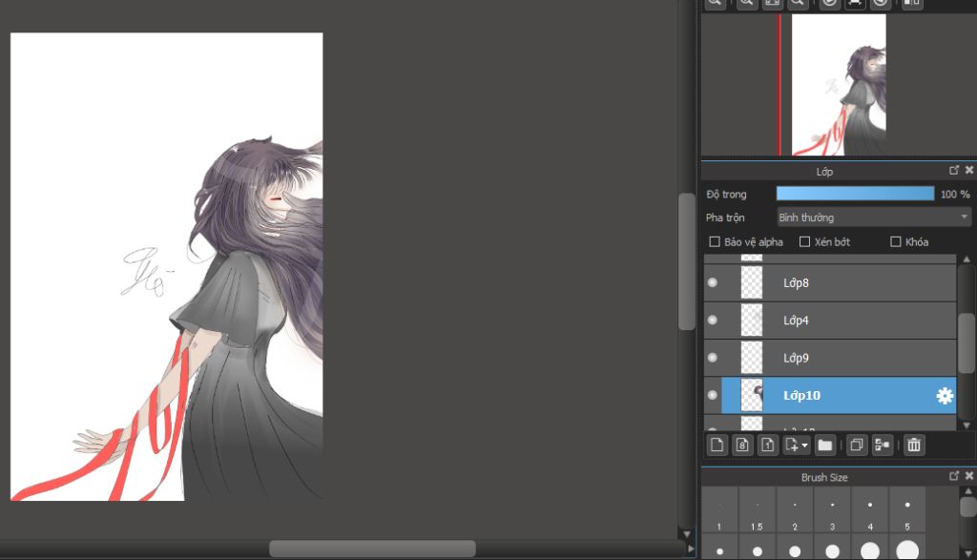Click the canvas scroll-down arrow
The width and height of the screenshot is (977, 560).
click(x=687, y=534)
